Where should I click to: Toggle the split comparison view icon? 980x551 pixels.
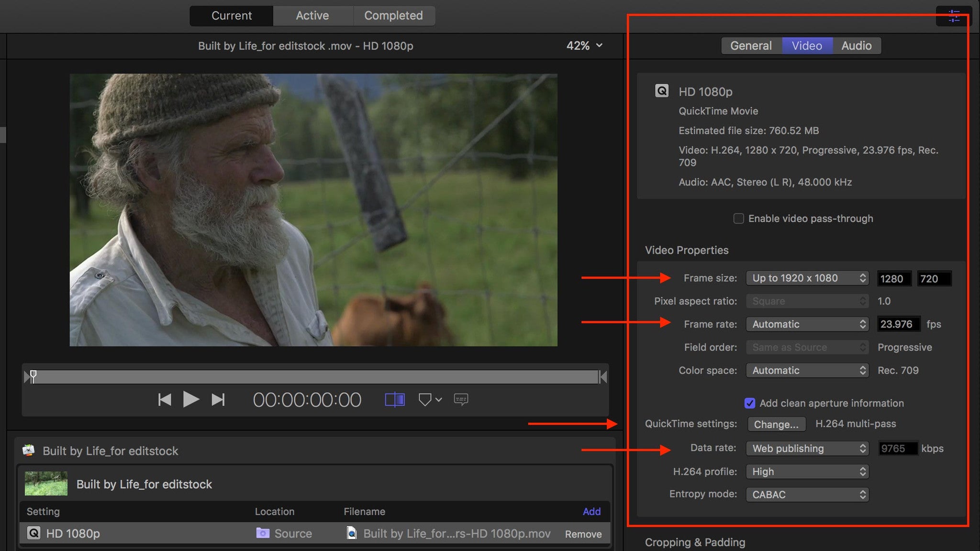pos(395,399)
